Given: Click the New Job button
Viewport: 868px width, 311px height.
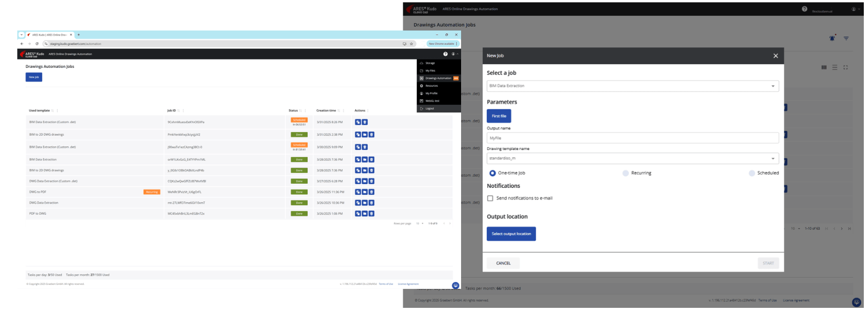Looking at the screenshot, I should pos(34,77).
